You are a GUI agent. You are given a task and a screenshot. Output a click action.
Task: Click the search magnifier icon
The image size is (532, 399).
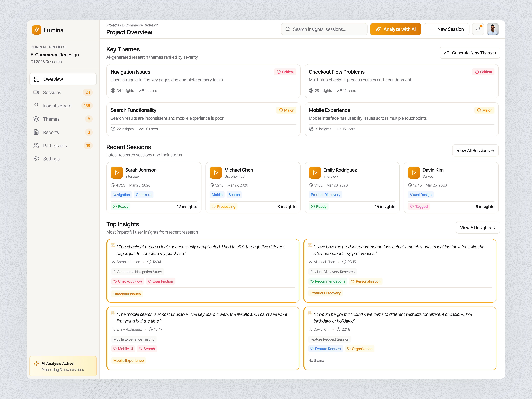pyautogui.click(x=288, y=29)
